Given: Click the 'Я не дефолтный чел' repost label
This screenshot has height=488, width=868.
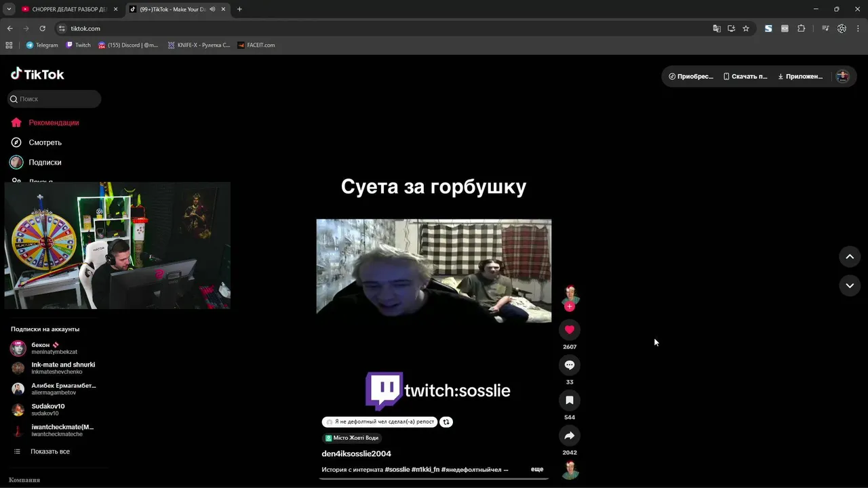Looking at the screenshot, I should [380, 422].
